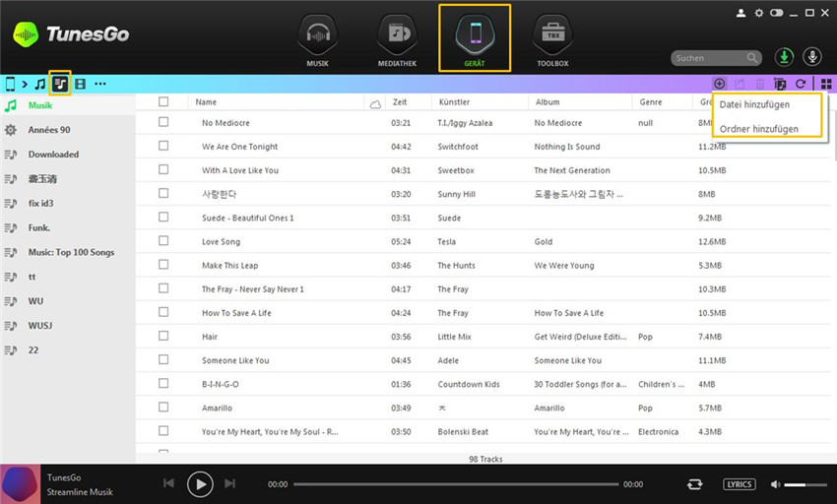Check the Hair track checkbox
The height and width of the screenshot is (504, 837).
point(163,336)
